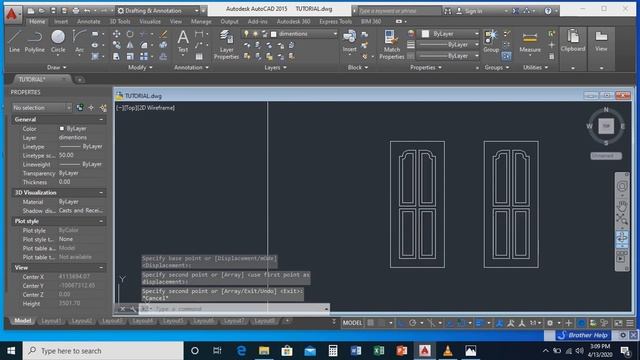
Task: Expand the Draw panel
Action: coord(56,67)
